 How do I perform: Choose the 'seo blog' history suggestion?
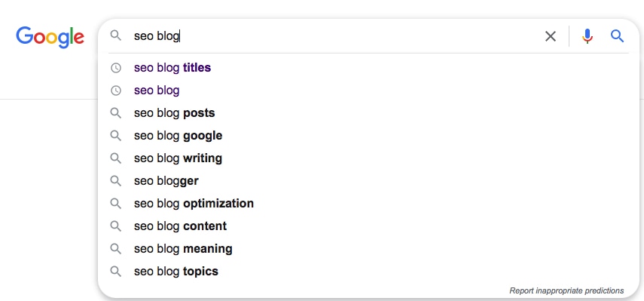click(157, 91)
